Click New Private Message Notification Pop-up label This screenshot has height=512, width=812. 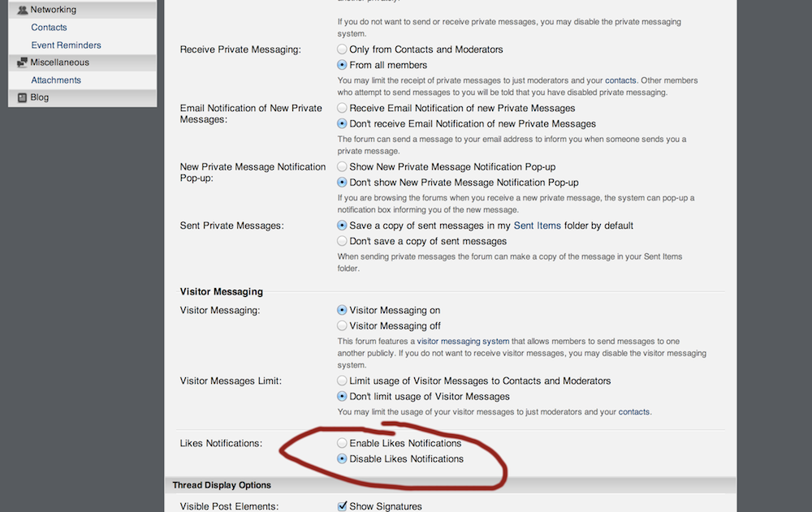pos(253,172)
